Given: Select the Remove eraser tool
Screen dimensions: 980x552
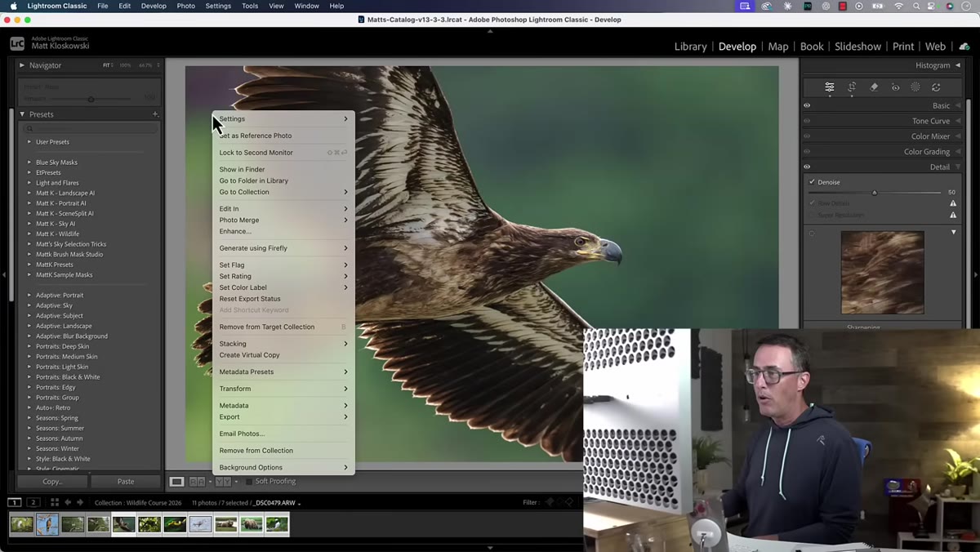Looking at the screenshot, I should tap(874, 87).
